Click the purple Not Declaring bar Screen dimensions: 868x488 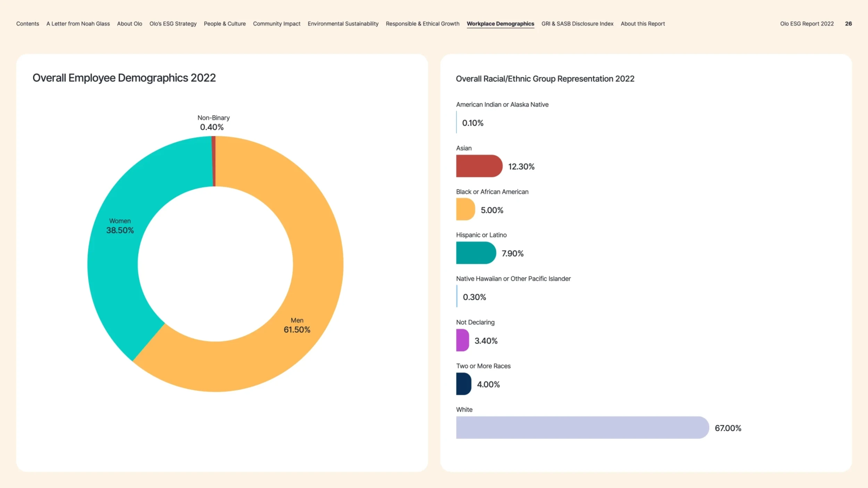[462, 340]
